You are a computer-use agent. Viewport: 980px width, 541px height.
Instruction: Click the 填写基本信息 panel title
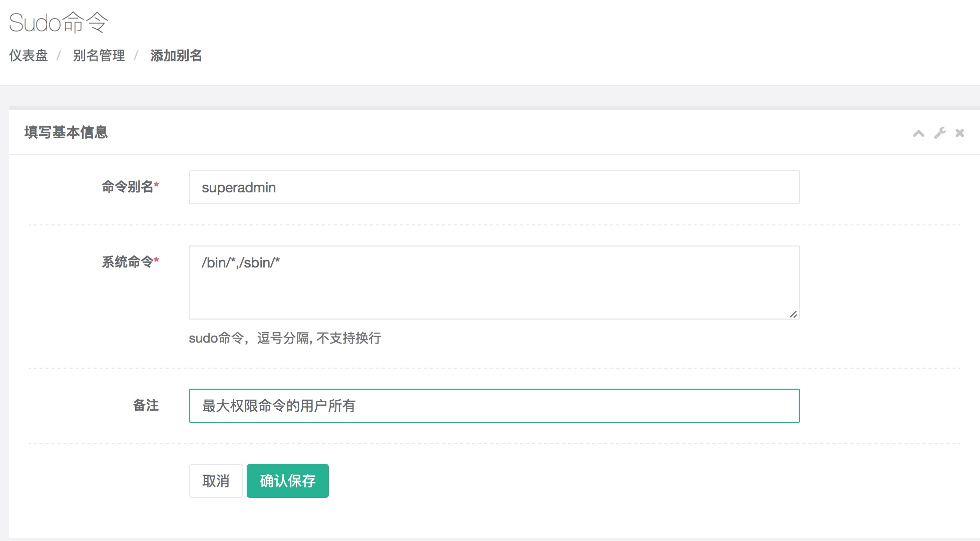(x=66, y=132)
